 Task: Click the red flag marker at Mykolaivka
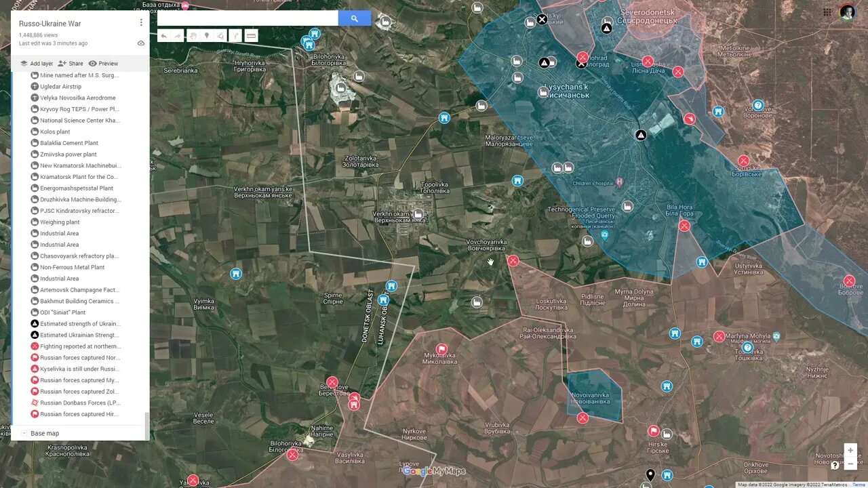441,350
